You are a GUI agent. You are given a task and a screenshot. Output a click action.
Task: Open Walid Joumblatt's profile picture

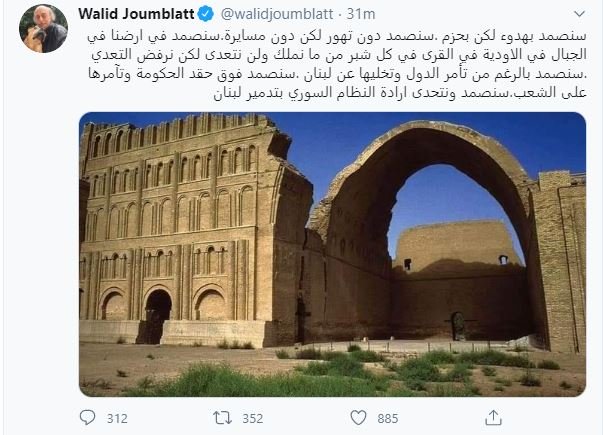pyautogui.click(x=43, y=29)
